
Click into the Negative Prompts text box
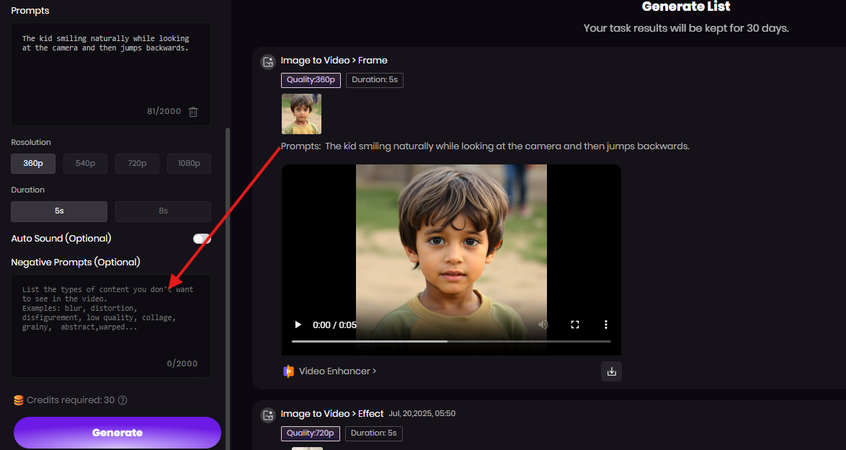point(111,326)
